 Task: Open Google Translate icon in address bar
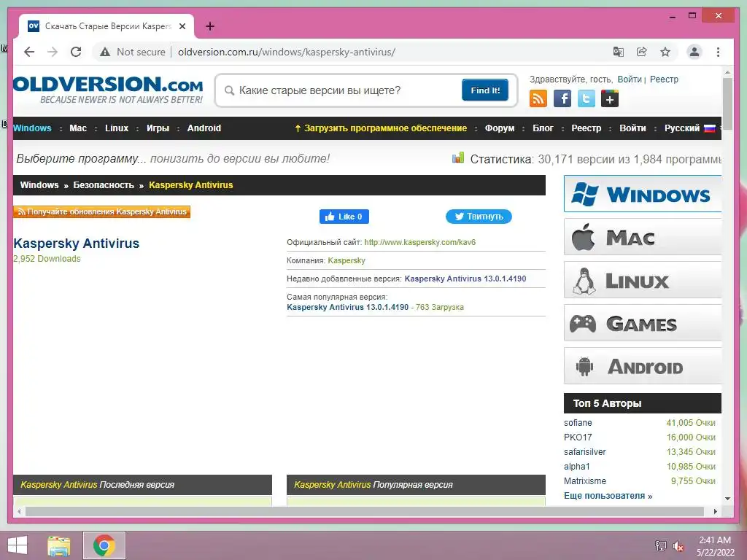[619, 52]
